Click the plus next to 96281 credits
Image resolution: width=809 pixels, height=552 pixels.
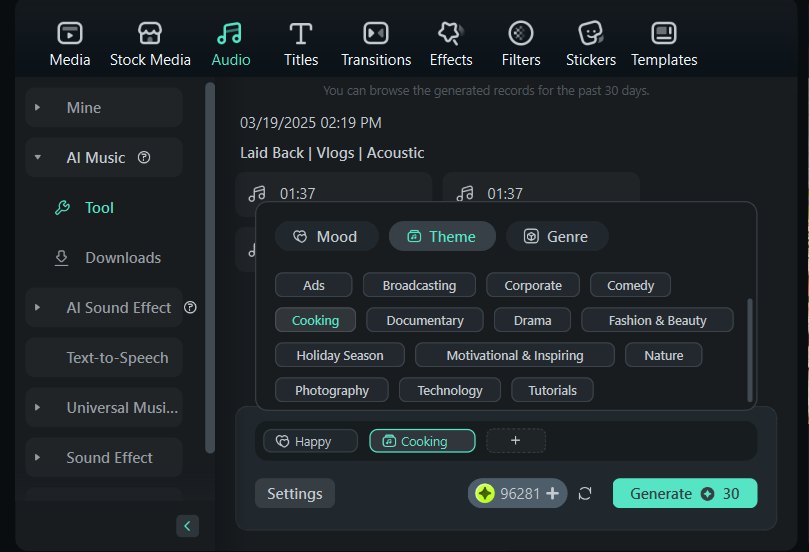tap(553, 494)
